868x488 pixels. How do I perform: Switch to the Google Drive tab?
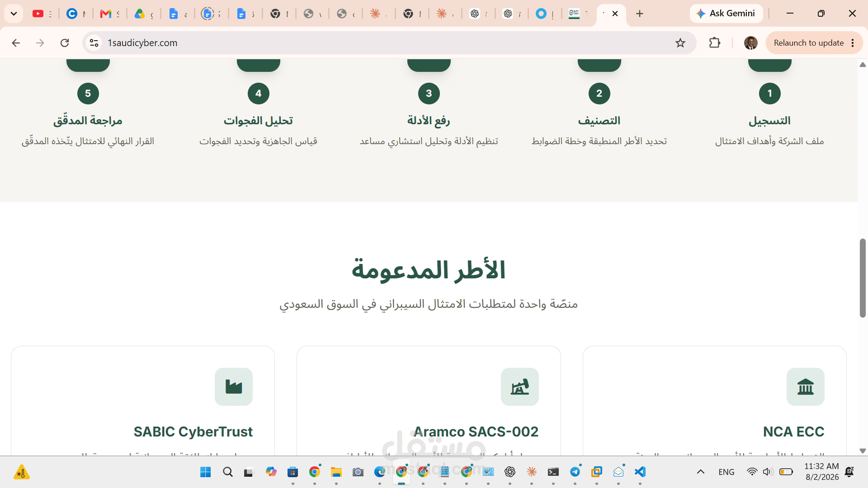[x=139, y=14]
